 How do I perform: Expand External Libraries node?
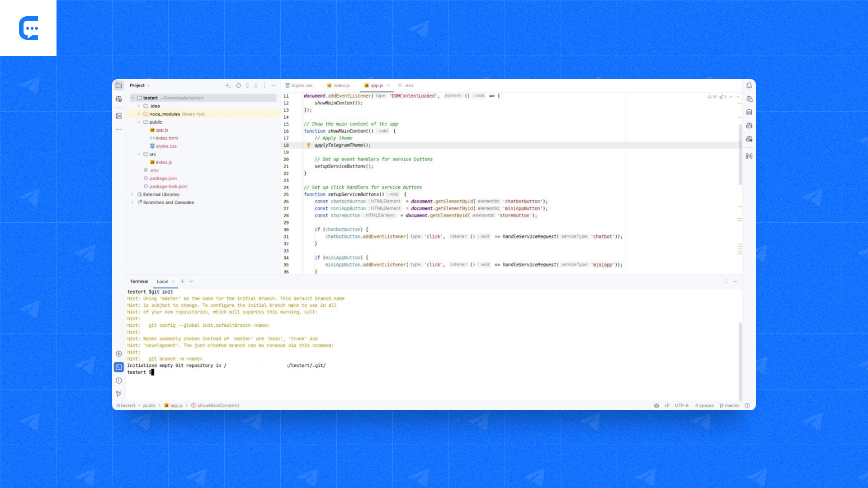(x=132, y=195)
